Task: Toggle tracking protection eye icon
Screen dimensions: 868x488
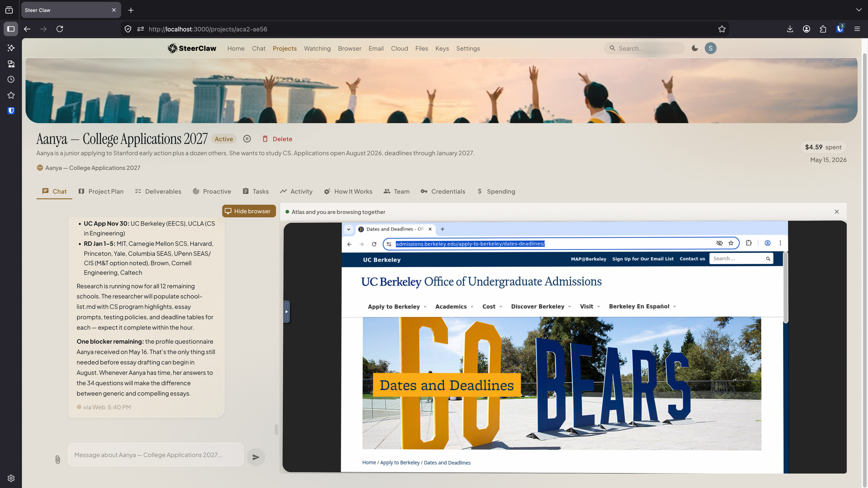Action: tap(719, 243)
